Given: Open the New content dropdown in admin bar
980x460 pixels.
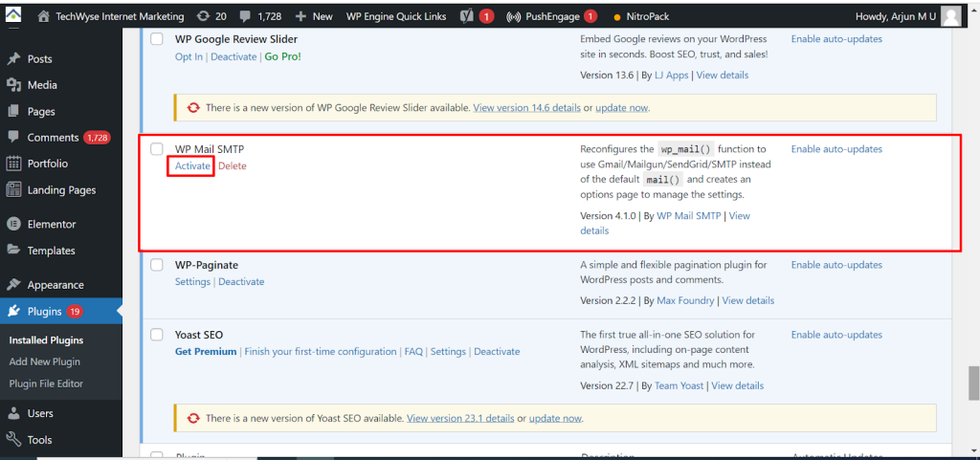Looking at the screenshot, I should click(x=314, y=16).
